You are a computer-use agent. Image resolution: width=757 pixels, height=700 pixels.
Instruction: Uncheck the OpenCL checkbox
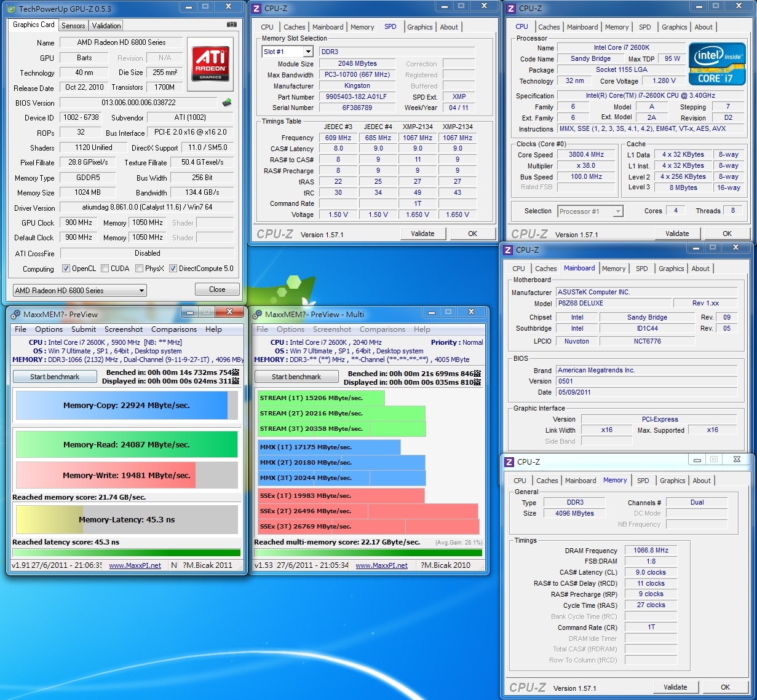tap(66, 269)
